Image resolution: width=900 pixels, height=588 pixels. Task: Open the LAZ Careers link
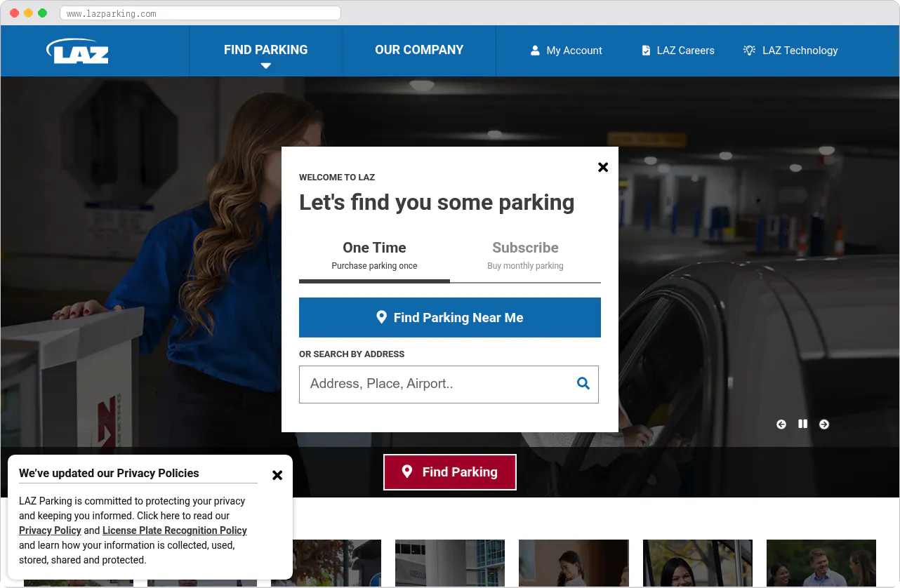click(678, 51)
